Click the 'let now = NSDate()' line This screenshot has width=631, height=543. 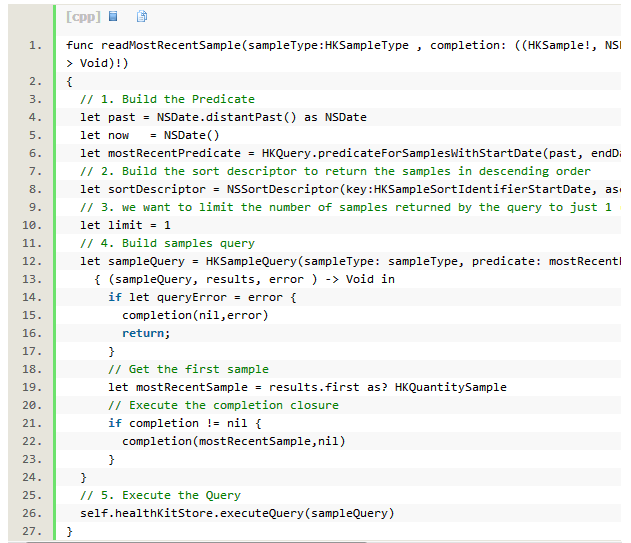click(150, 135)
